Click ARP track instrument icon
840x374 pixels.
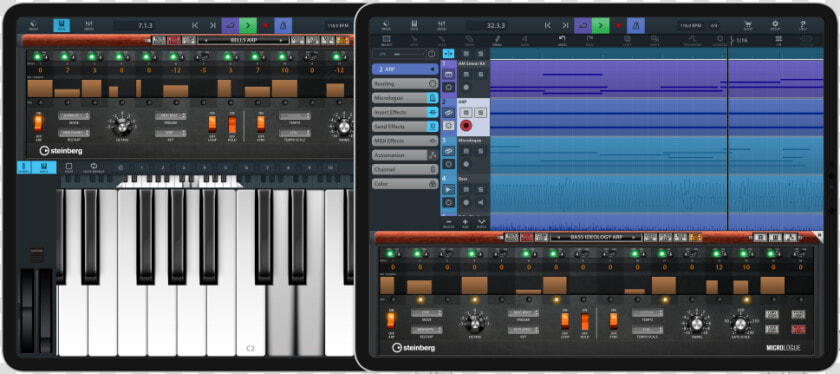(448, 113)
